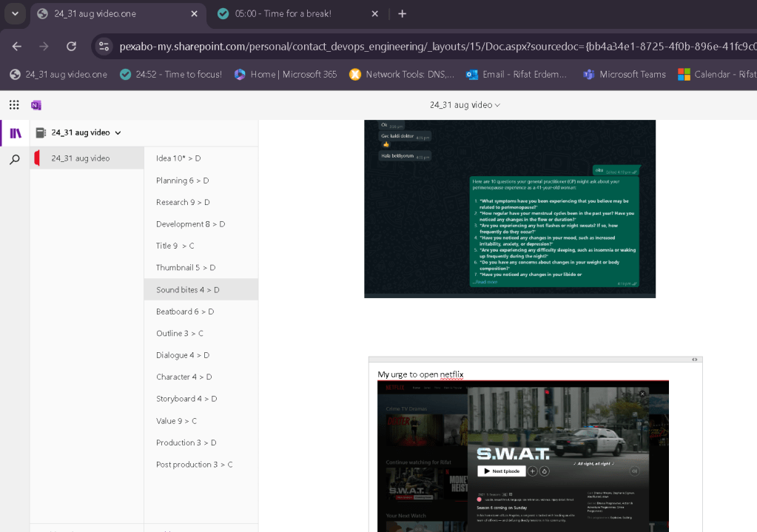Open the Network Tools DNS bookmark
757x532 pixels.
coord(402,74)
